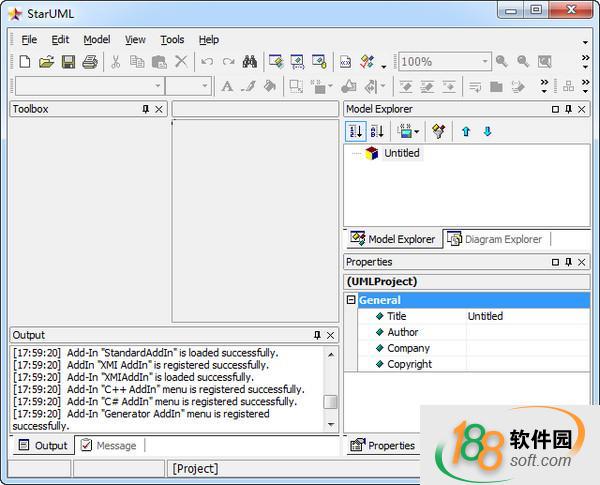Click the Redo arrow icon
Viewport: 600px width, 485px height.
[228, 62]
